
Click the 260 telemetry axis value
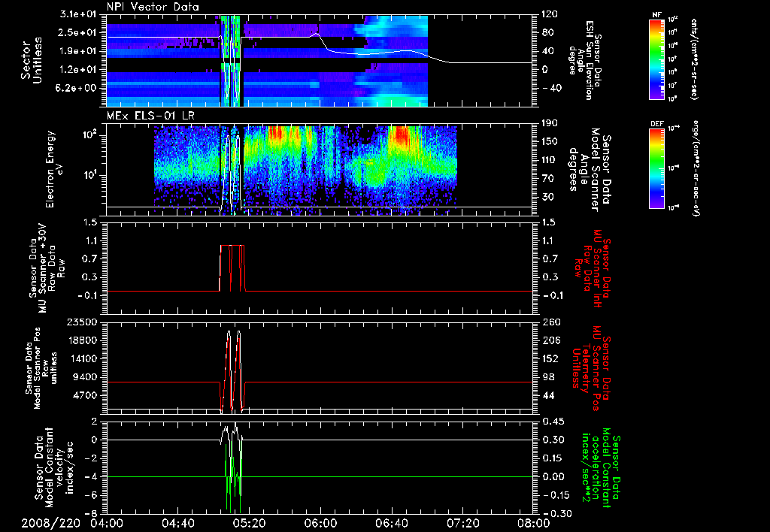[x=550, y=322]
